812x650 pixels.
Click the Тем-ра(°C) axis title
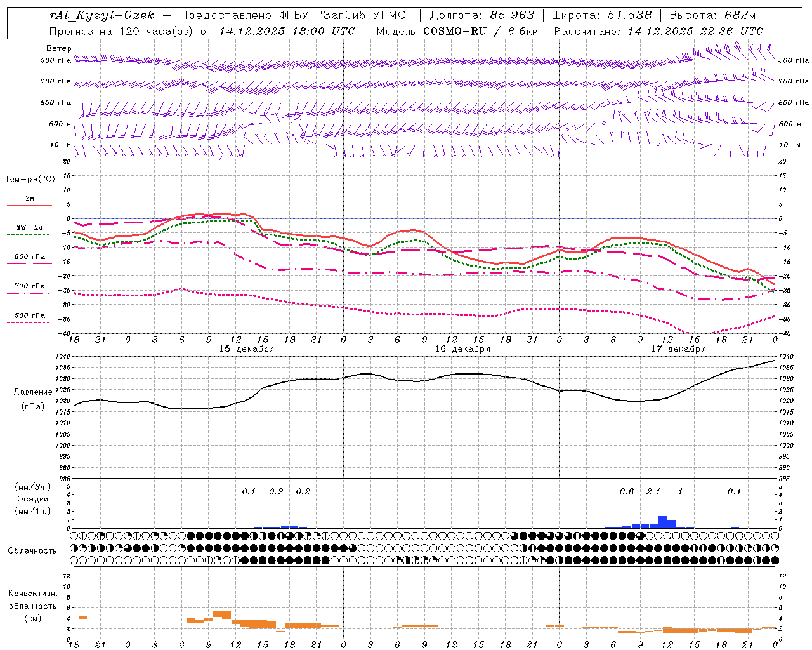click(x=30, y=180)
